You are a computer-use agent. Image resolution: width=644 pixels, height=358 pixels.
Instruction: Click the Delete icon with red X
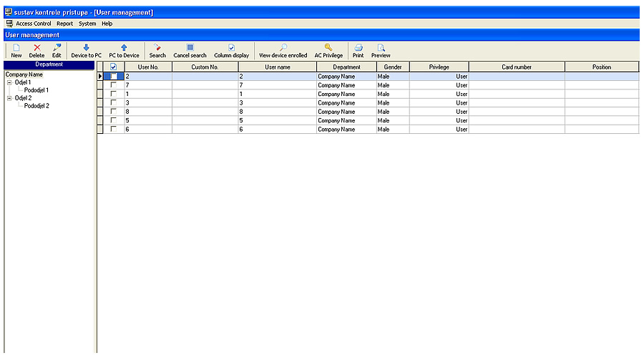click(36, 48)
